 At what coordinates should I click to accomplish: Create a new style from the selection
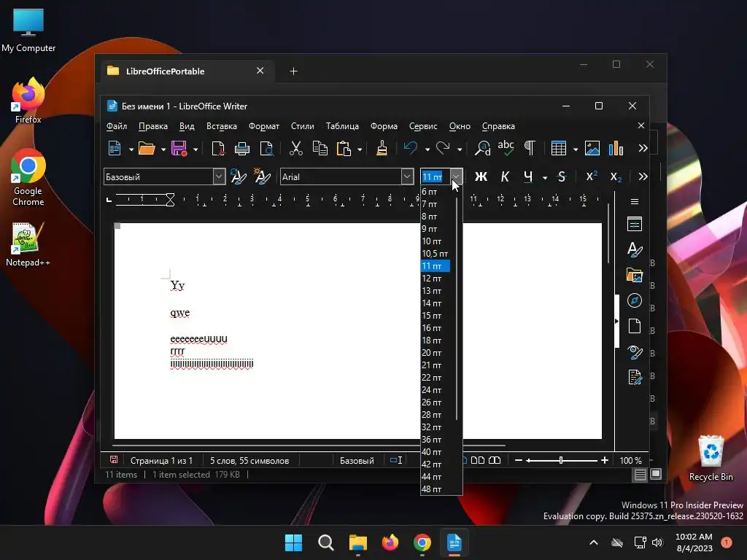click(x=262, y=176)
